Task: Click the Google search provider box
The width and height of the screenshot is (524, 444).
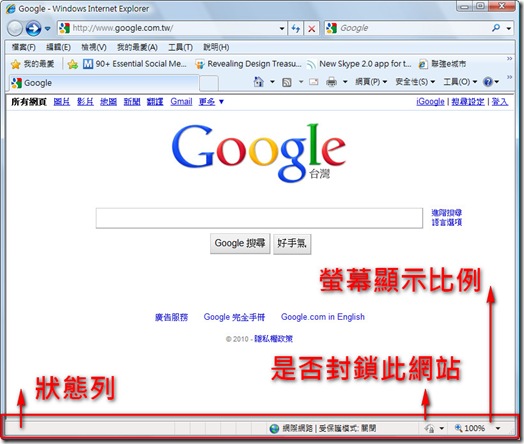Action: point(409,28)
